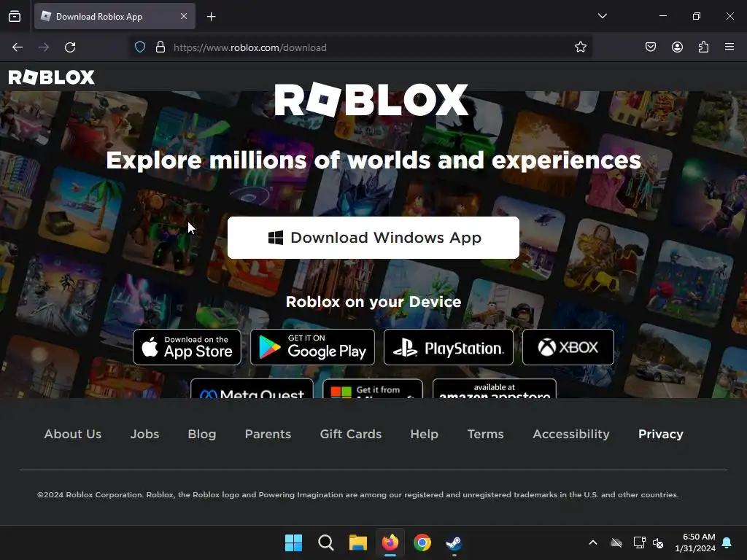Open the Get it from Microsoft badge
The width and height of the screenshot is (747, 560).
point(373,389)
